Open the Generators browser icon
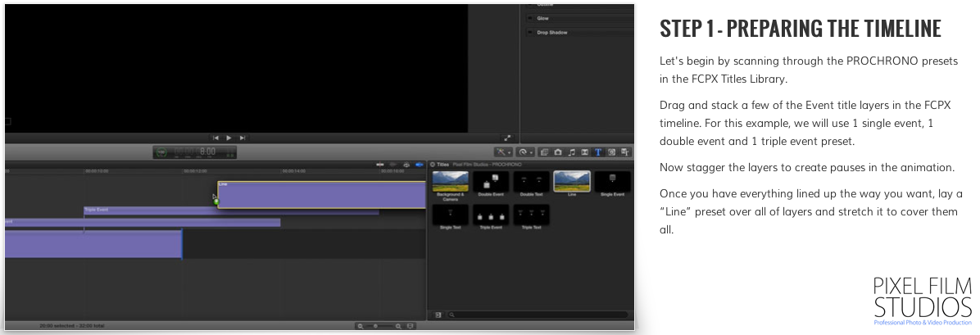 pos(611,152)
